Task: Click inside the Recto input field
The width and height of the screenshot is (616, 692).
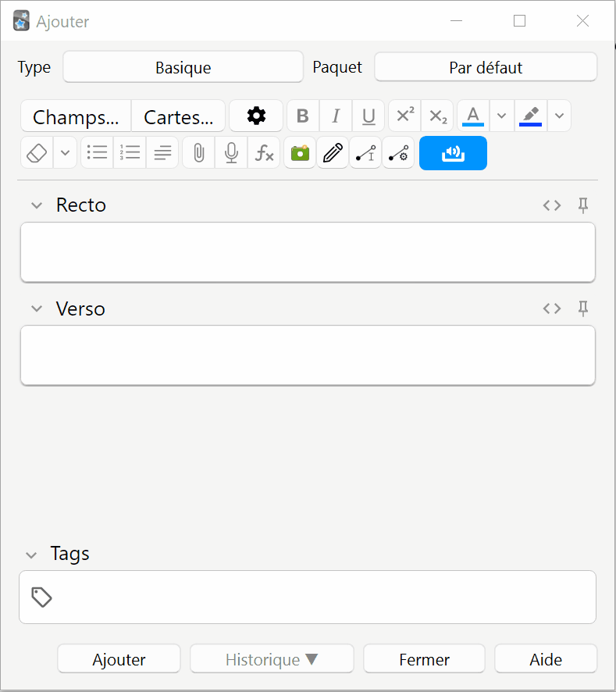Action: click(x=308, y=252)
